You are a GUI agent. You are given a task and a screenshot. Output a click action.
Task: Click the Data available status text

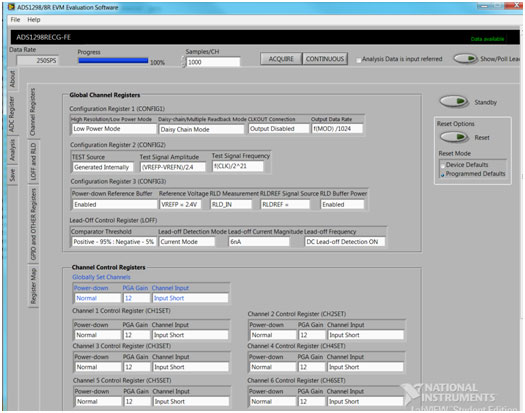(487, 39)
